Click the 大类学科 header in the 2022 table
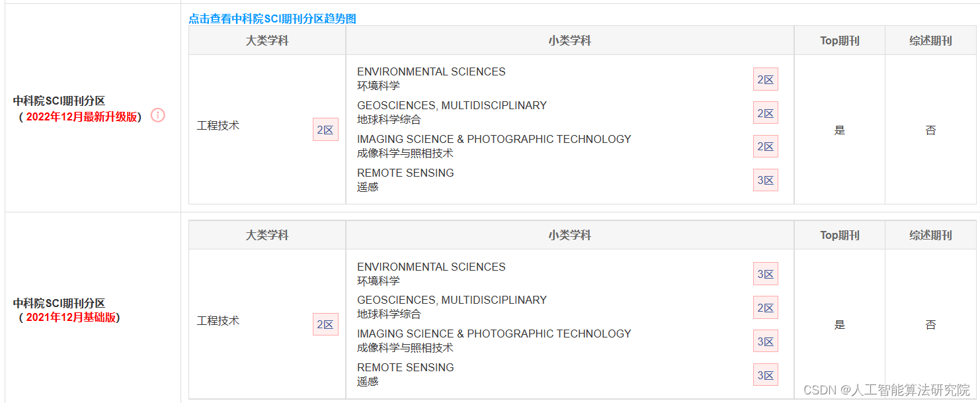980x403 pixels. point(267,40)
